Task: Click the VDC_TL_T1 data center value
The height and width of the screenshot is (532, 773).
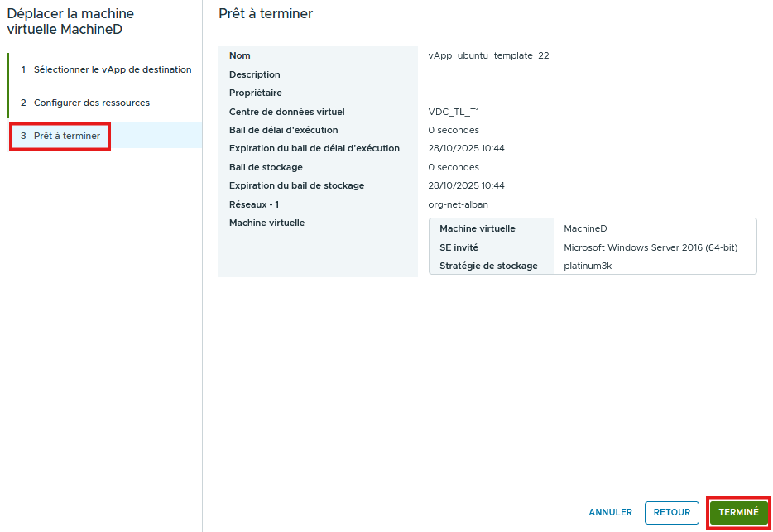Action: click(454, 112)
